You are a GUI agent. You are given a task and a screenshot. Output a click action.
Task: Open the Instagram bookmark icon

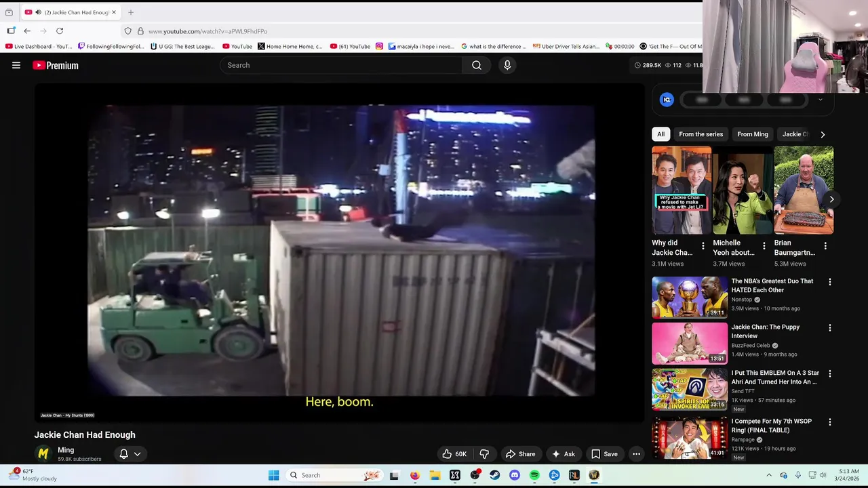[x=379, y=47]
